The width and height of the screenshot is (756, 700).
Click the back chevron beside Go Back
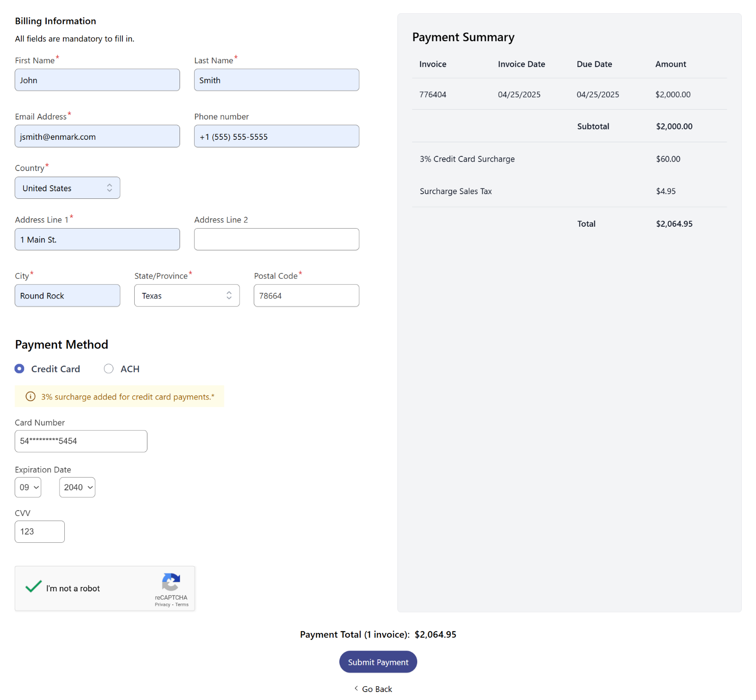coord(355,689)
